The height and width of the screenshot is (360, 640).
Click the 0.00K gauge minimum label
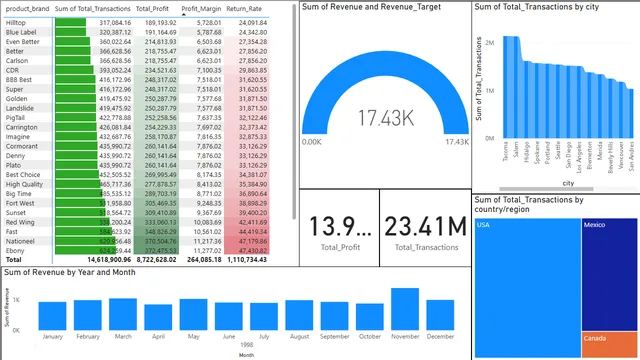[312, 142]
